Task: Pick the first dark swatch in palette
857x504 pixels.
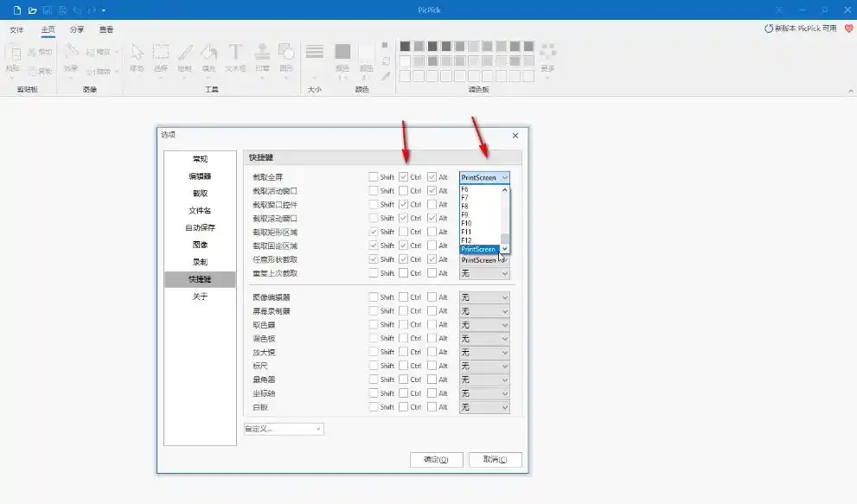Action: coord(405,46)
